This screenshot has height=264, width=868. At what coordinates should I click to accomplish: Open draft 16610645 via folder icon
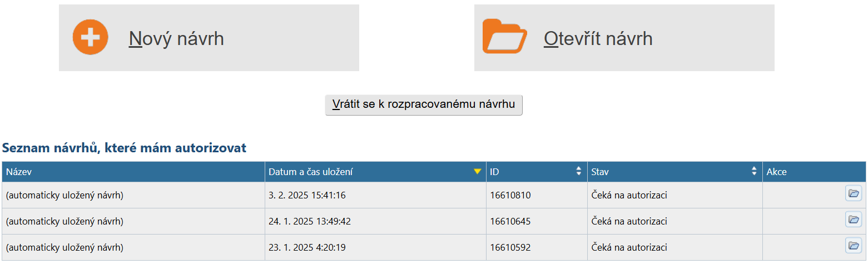tap(853, 220)
